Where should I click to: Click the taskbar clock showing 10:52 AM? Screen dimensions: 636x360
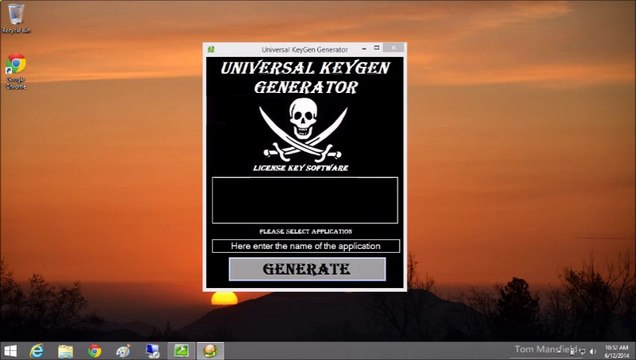pos(617,351)
